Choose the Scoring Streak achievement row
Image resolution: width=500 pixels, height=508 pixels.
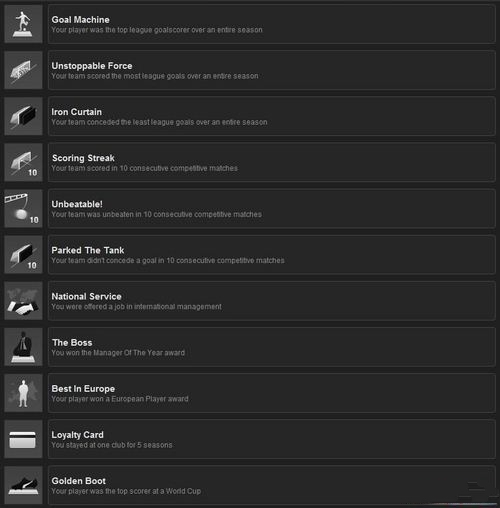(x=272, y=162)
